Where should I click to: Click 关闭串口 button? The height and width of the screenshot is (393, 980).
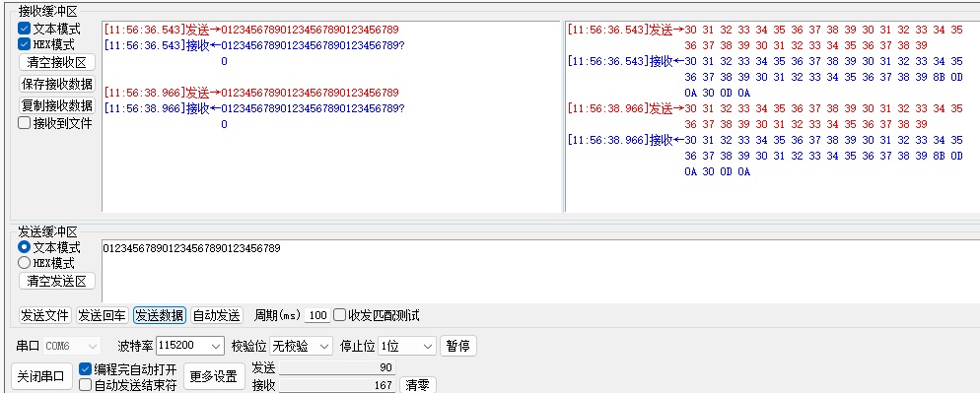41,376
